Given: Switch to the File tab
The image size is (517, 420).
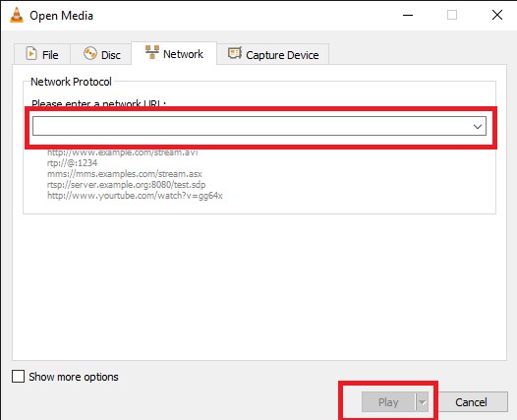Looking at the screenshot, I should tap(42, 54).
